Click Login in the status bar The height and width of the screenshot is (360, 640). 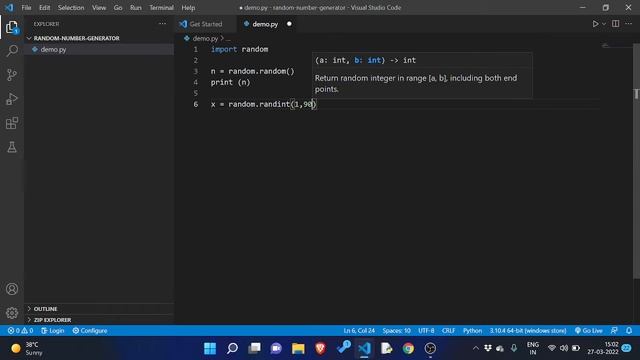click(x=53, y=331)
